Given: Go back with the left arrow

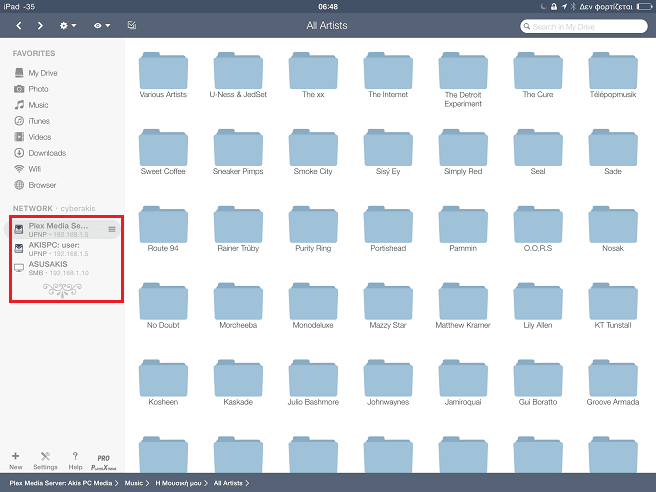Looking at the screenshot, I should pyautogui.click(x=17, y=25).
